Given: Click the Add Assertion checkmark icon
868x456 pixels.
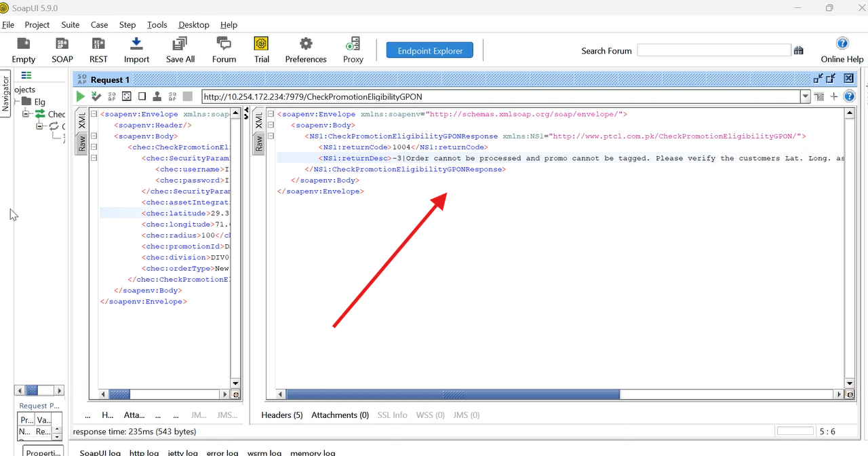Looking at the screenshot, I should 96,96.
